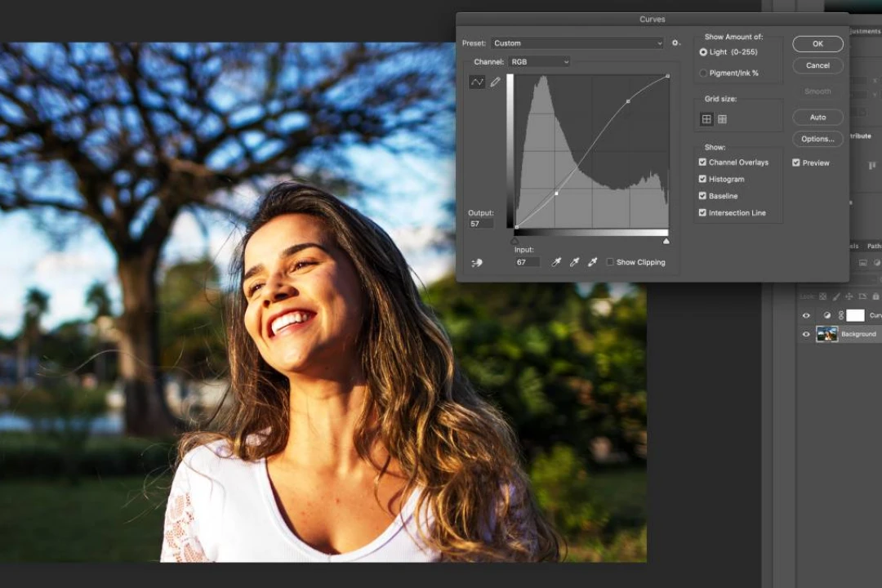Screen dimensions: 882x588
Task: Pick the white point eyedropper
Action: coord(592,262)
